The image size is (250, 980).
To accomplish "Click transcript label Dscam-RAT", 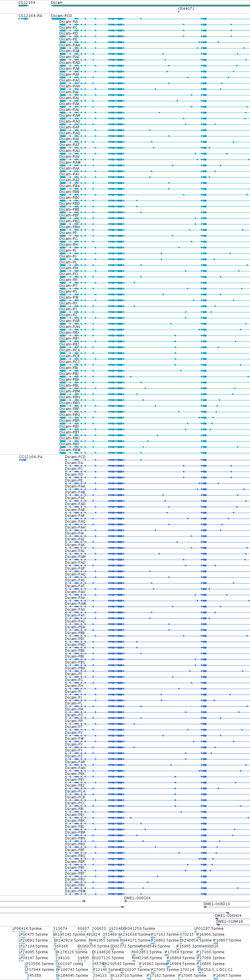I will coord(70,145).
